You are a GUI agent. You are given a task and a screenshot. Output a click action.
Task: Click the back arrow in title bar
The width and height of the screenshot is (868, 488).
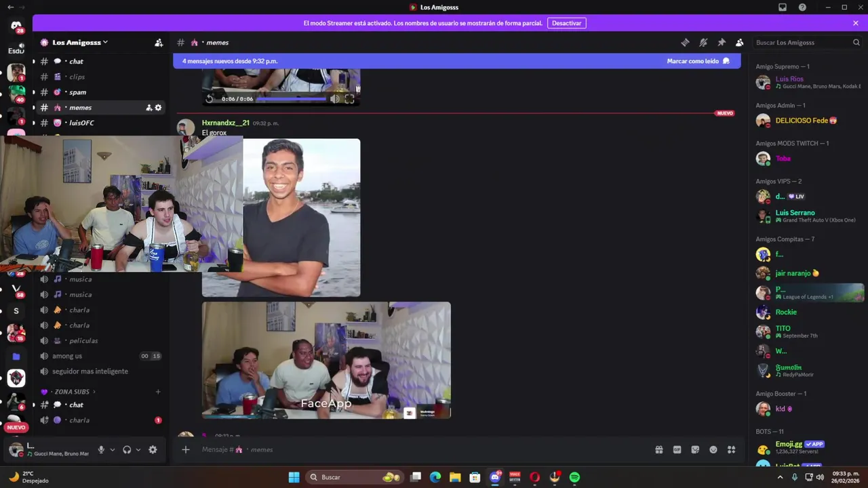click(9, 7)
